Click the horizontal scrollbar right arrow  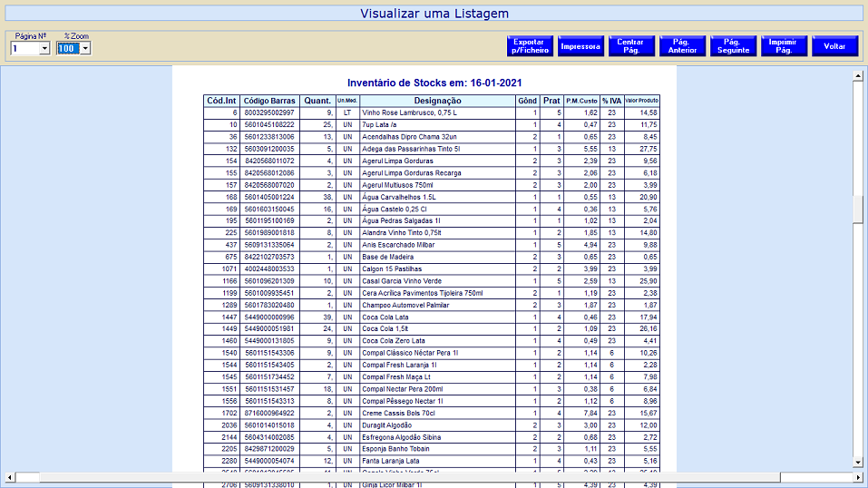coord(858,477)
